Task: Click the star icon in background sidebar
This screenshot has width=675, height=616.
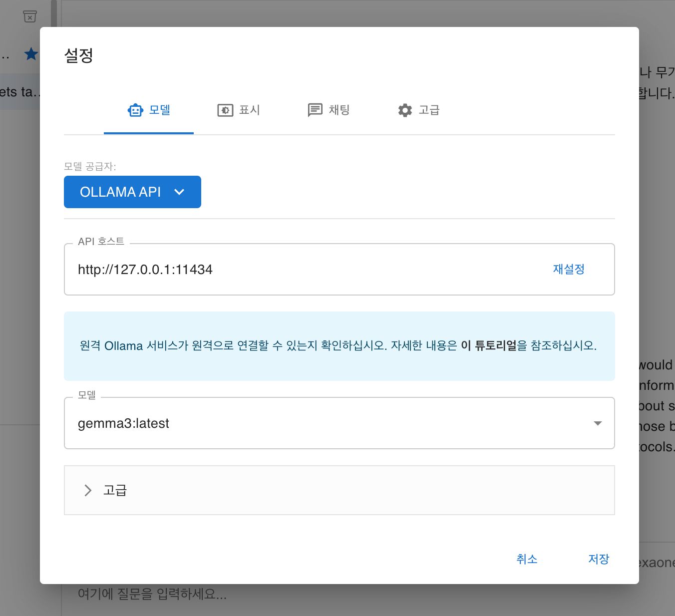Action: [x=31, y=54]
